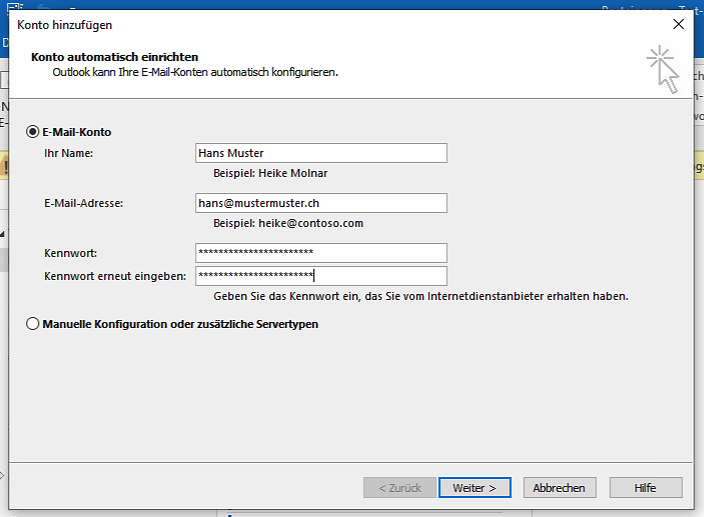Click the 'Kennwort erneut eingeben:' label
The image size is (704, 517).
(x=115, y=275)
